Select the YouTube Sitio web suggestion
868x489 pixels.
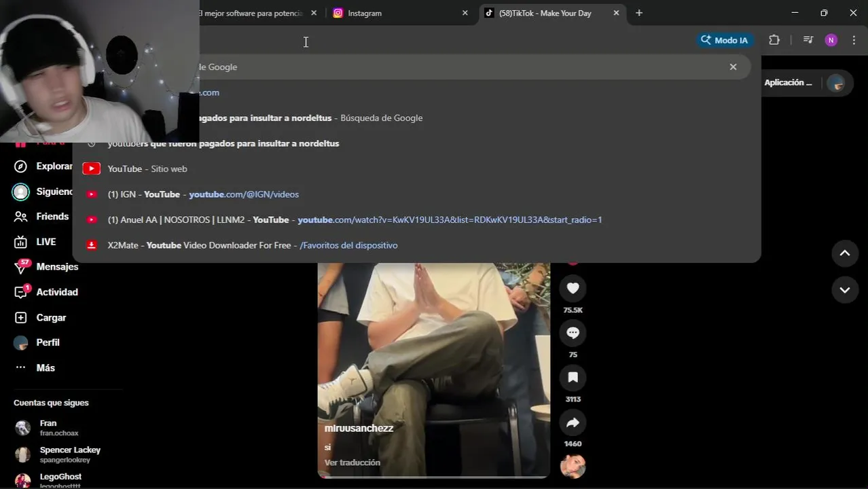click(416, 168)
